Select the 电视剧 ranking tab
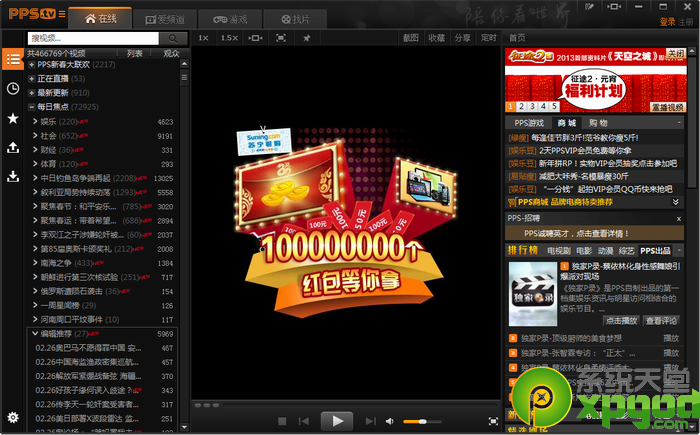Image resolution: width=700 pixels, height=435 pixels. coord(559,251)
